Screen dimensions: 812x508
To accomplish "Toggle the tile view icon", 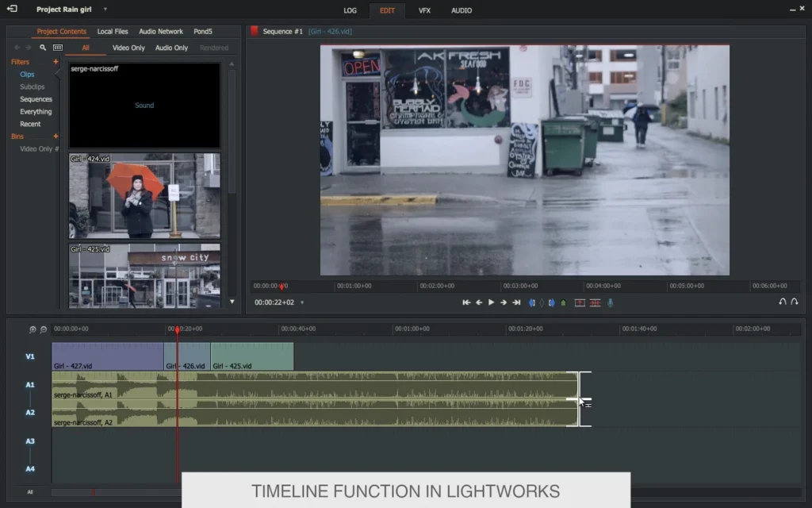I will [58, 48].
